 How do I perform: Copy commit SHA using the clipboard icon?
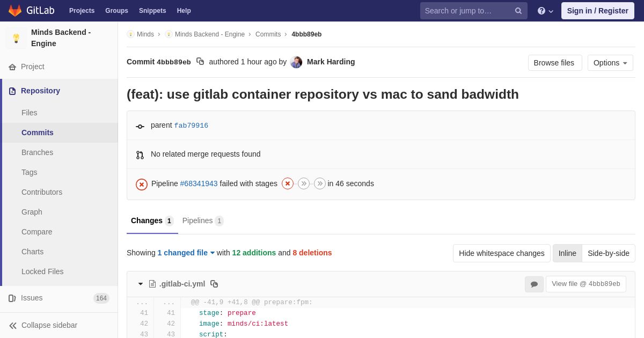pyautogui.click(x=200, y=62)
